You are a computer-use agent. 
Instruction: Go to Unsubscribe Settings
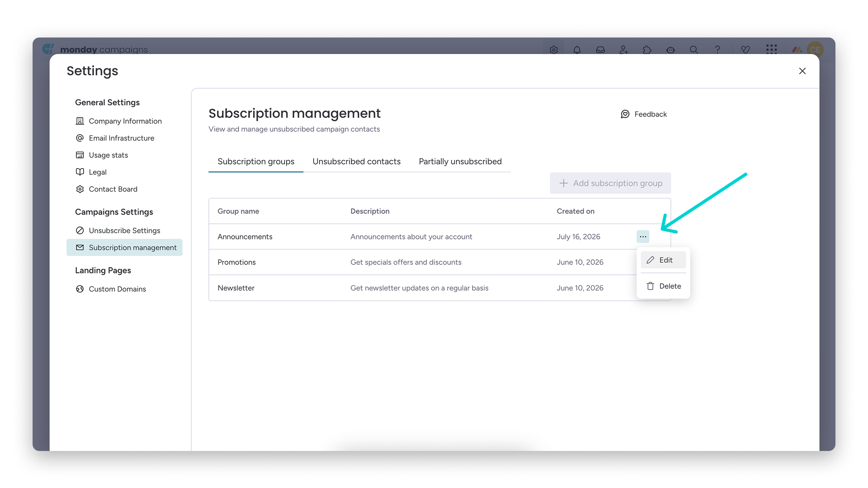124,230
